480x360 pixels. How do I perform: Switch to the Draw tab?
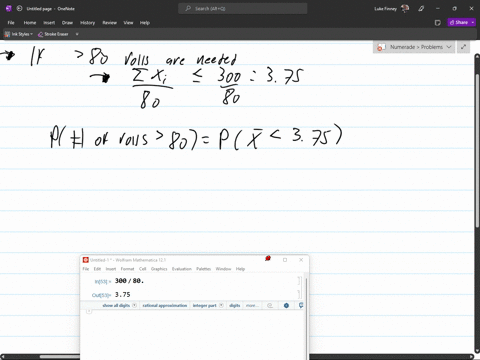click(x=67, y=23)
